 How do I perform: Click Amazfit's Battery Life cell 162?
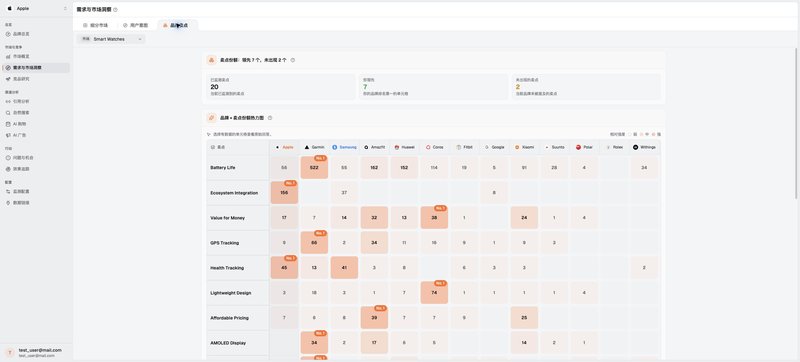click(x=374, y=167)
